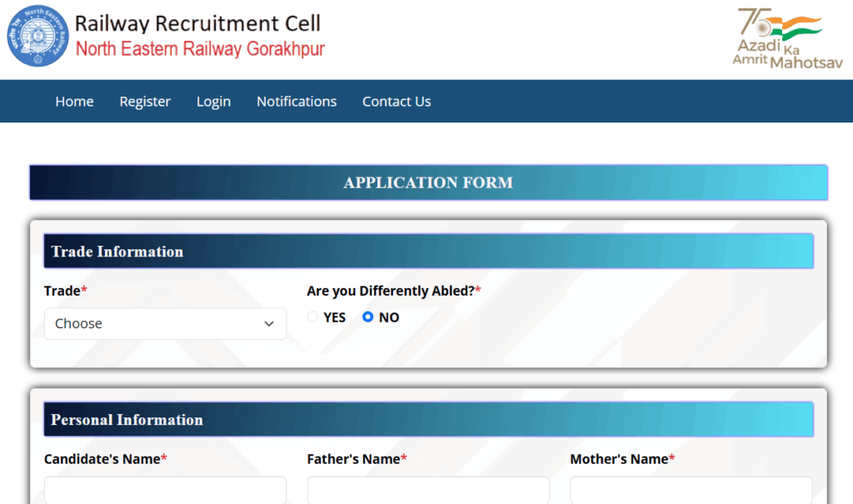The image size is (853, 504).
Task: Focus the Mother's Name input field
Action: [691, 491]
